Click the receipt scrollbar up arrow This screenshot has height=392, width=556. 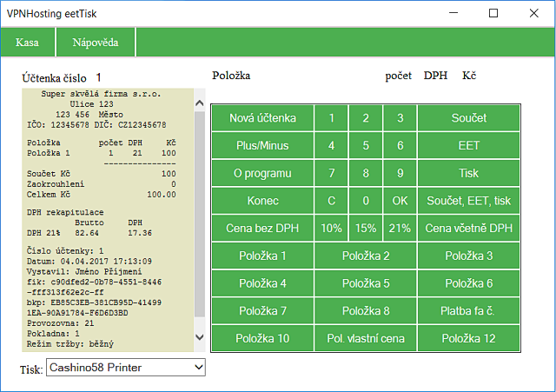point(200,103)
